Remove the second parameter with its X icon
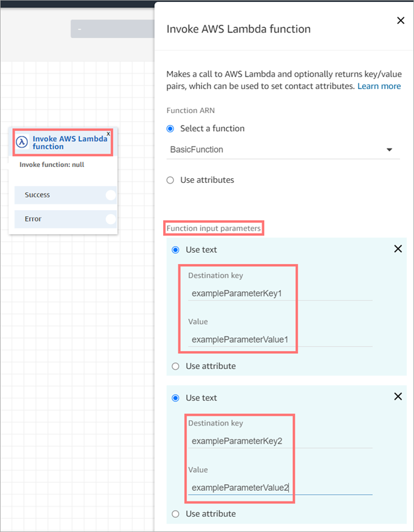Image resolution: width=414 pixels, height=532 pixels. [x=397, y=396]
